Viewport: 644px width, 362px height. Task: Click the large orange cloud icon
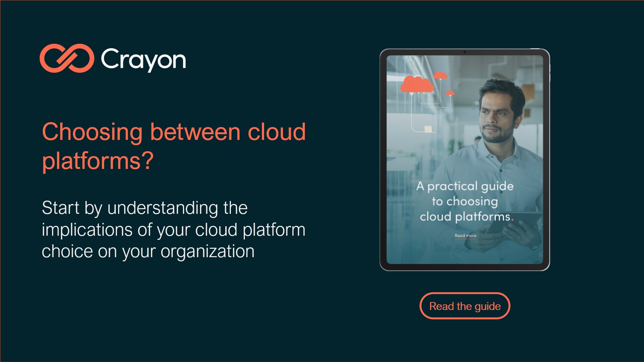417,84
